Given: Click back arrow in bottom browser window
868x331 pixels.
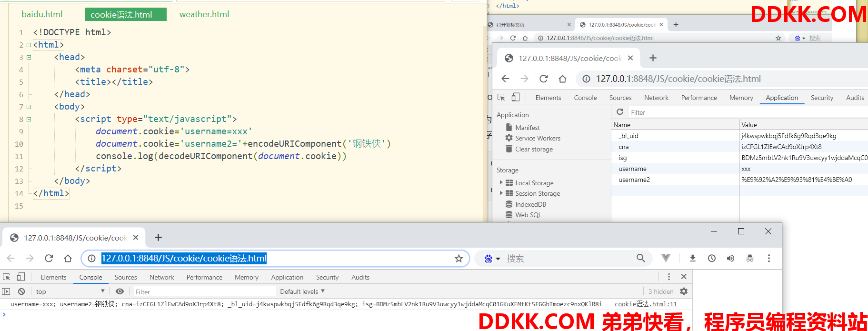Looking at the screenshot, I should click(x=10, y=258).
